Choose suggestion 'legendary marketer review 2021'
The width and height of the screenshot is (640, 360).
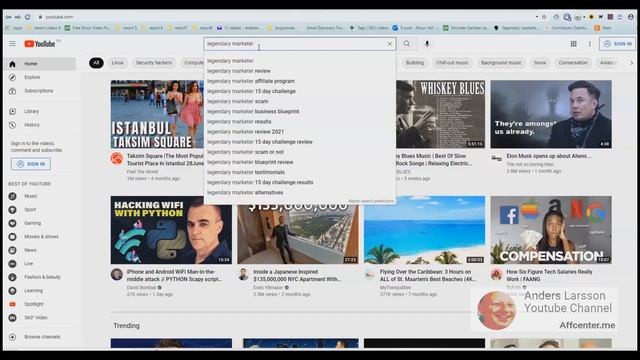pos(300,132)
